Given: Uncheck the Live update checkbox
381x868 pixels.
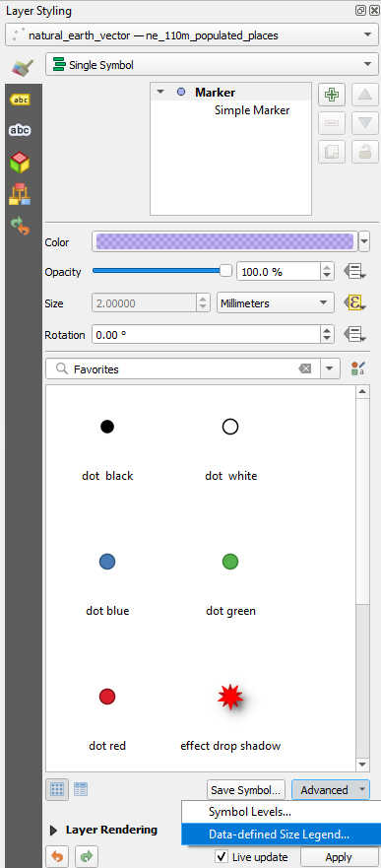Looking at the screenshot, I should click(x=222, y=856).
